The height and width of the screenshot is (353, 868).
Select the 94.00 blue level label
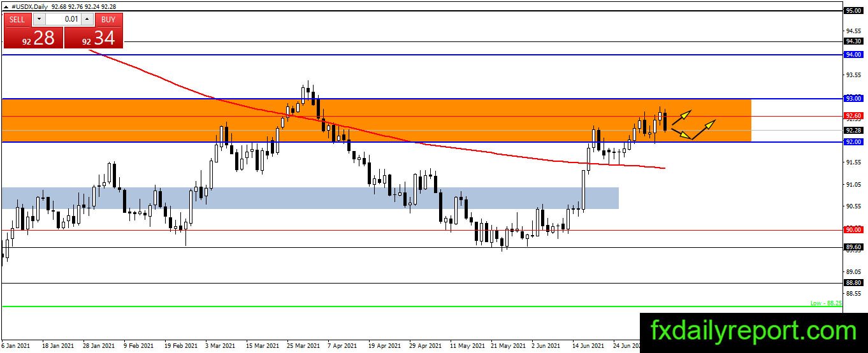click(x=853, y=55)
